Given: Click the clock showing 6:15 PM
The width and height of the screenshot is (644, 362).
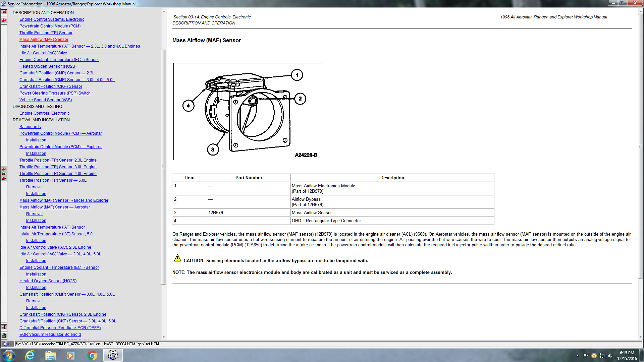Looking at the screenshot, I should 627,356.
